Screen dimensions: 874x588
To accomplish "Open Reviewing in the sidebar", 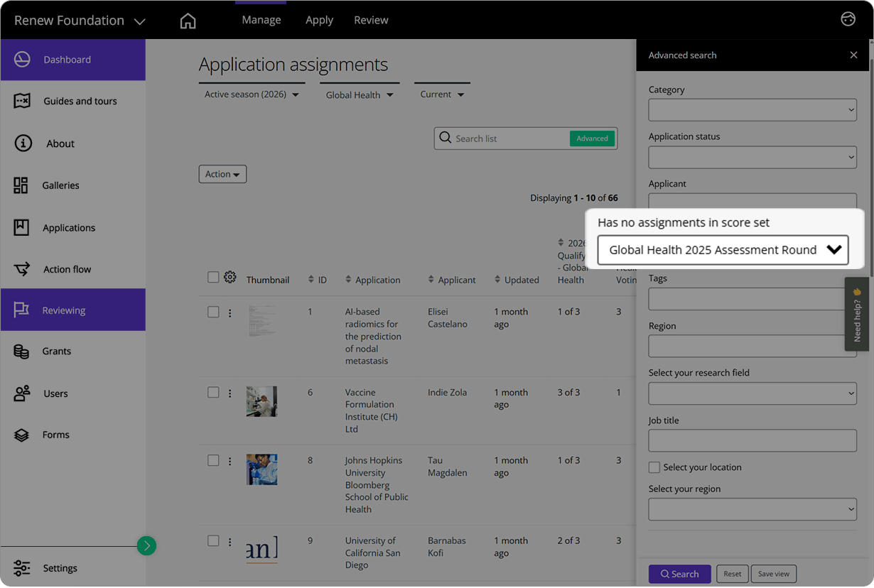I will [x=73, y=310].
